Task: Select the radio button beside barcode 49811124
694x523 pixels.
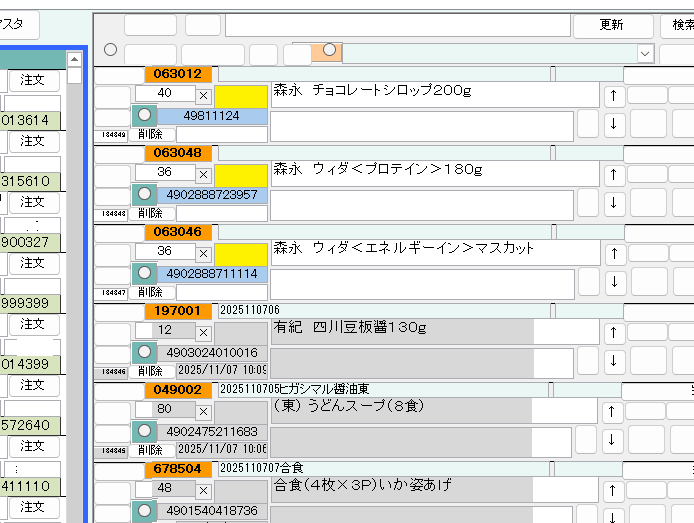Action: 144,115
